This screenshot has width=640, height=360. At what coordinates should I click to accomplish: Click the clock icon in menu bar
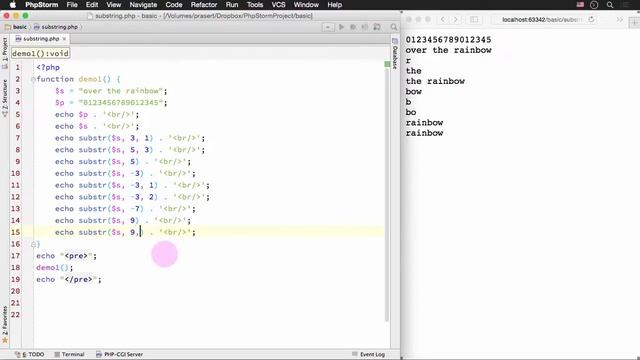pos(594,5)
